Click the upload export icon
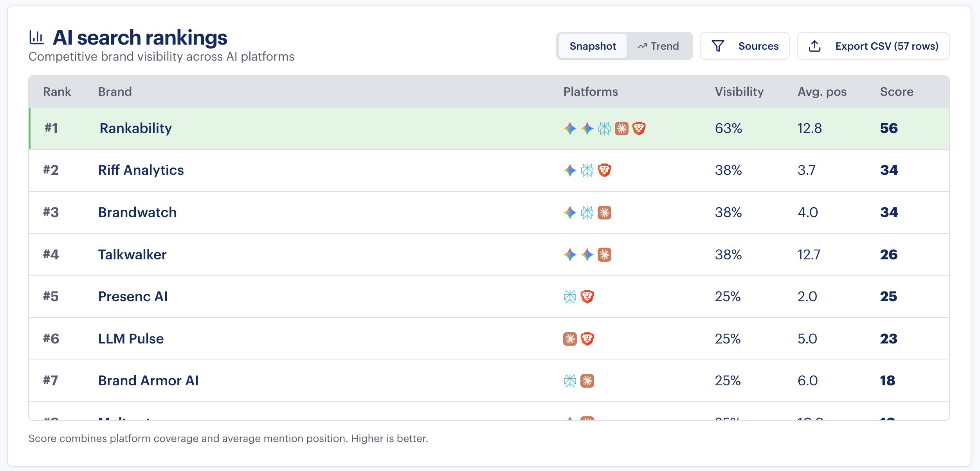This screenshot has width=980, height=471. coord(814,46)
